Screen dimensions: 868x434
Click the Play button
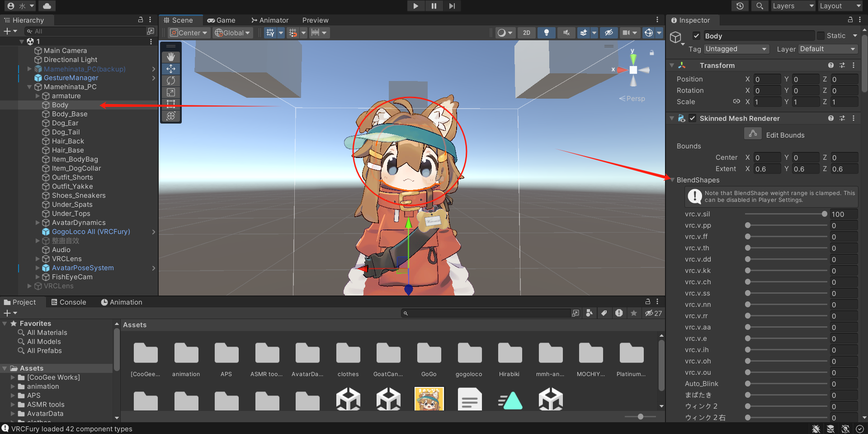click(x=416, y=6)
